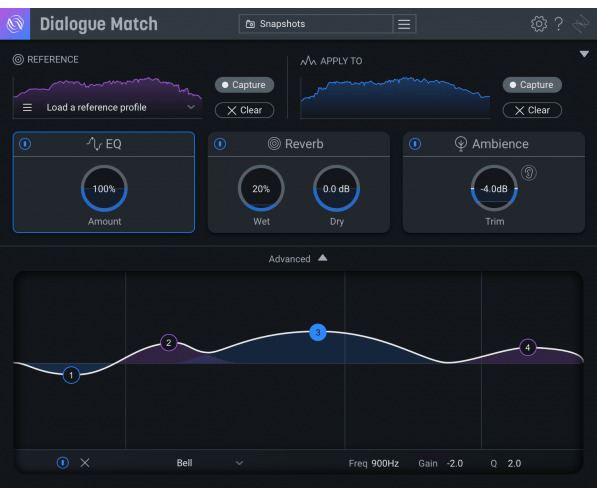
Task: Click the Ambience microphone icon
Action: click(461, 144)
